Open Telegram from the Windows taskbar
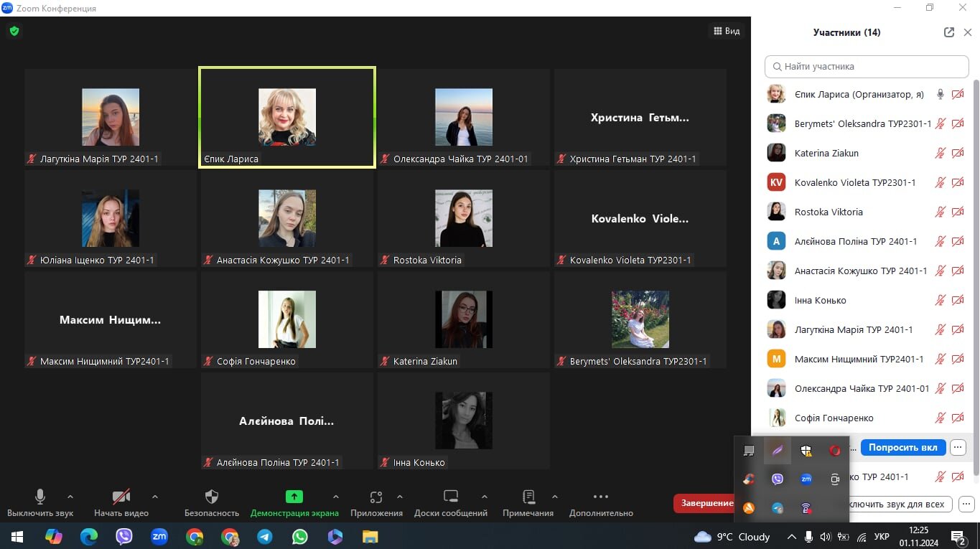Screen dimensions: 980x549 (265, 536)
